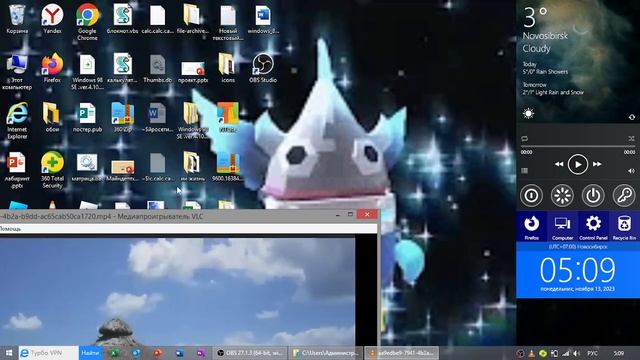Click the sun icon in weather widget
The image size is (640, 360).
tap(528, 113)
